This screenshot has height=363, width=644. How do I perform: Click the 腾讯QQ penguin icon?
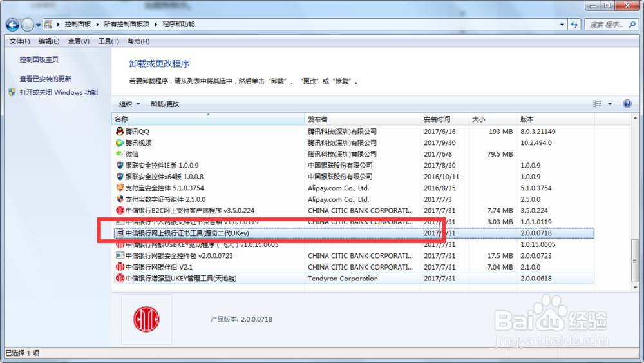click(120, 132)
